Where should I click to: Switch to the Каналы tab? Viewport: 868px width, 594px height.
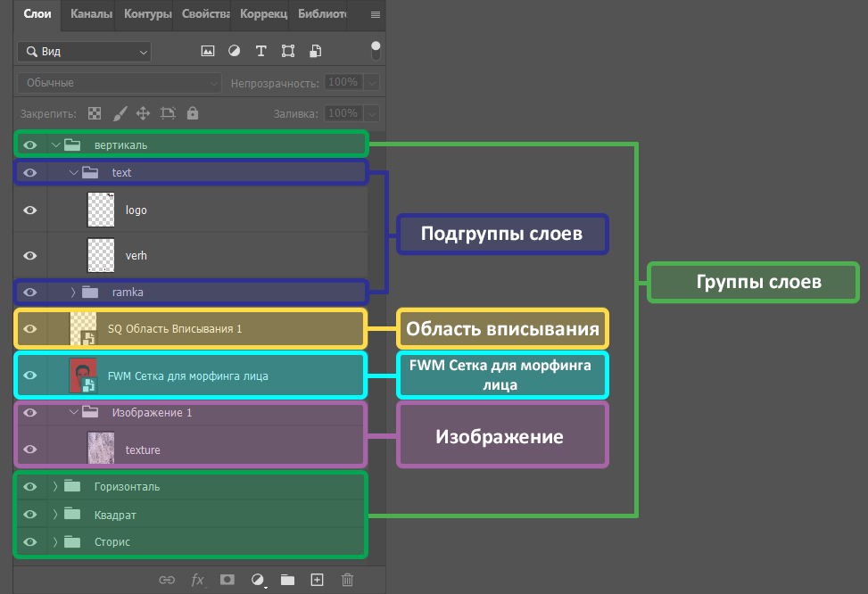[x=90, y=14]
